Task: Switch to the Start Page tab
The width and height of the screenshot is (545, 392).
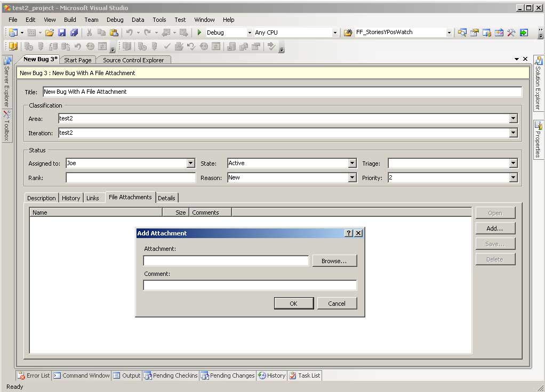Action: coord(77,60)
